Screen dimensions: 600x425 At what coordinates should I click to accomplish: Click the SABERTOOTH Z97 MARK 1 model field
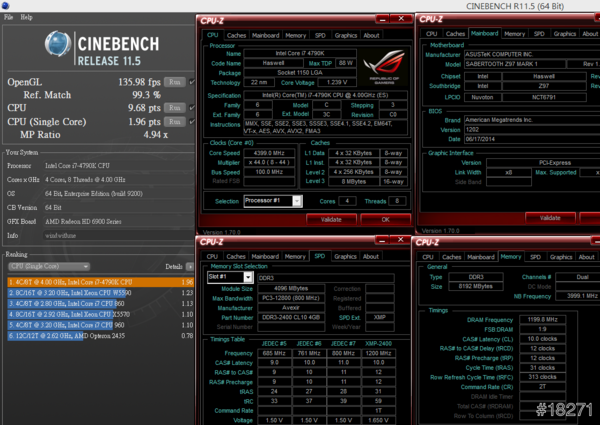pyautogui.click(x=515, y=64)
